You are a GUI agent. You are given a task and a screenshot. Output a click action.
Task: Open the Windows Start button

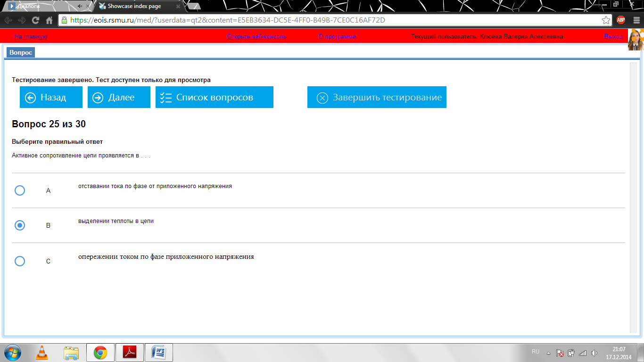(13, 352)
